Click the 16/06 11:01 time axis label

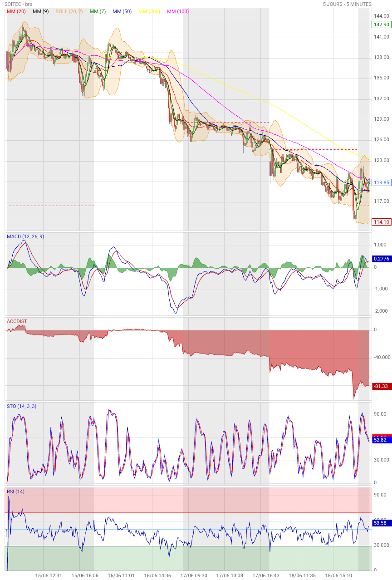tap(121, 575)
